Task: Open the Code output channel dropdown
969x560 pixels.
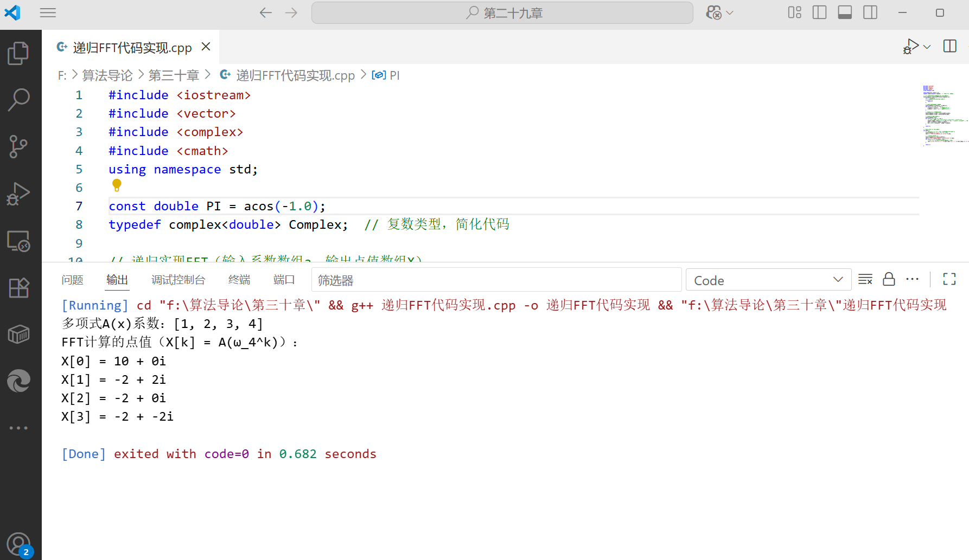Action: point(768,280)
